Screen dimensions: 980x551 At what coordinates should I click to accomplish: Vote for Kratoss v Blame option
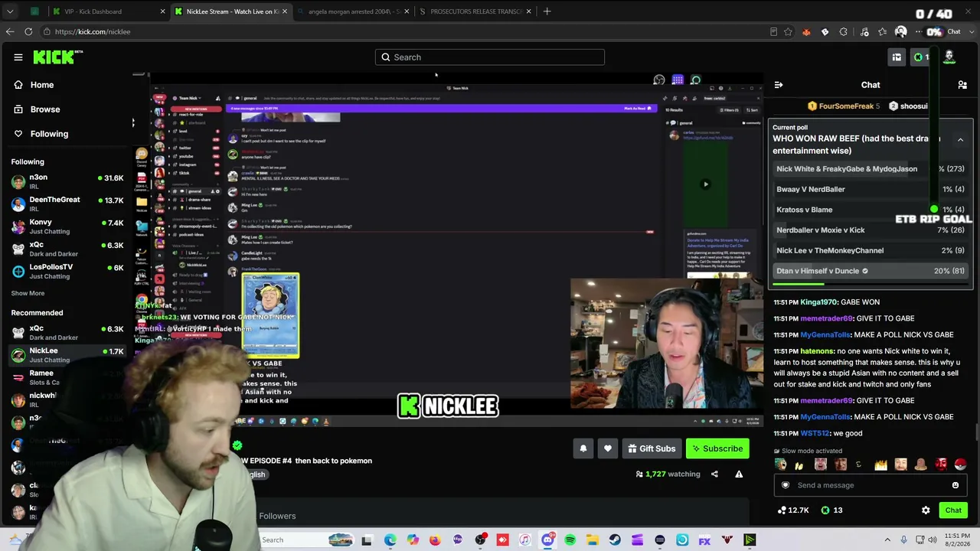[871, 210]
